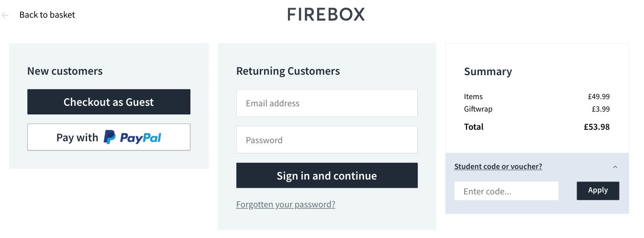
Task: Select the £53.98 total amount
Action: point(597,127)
